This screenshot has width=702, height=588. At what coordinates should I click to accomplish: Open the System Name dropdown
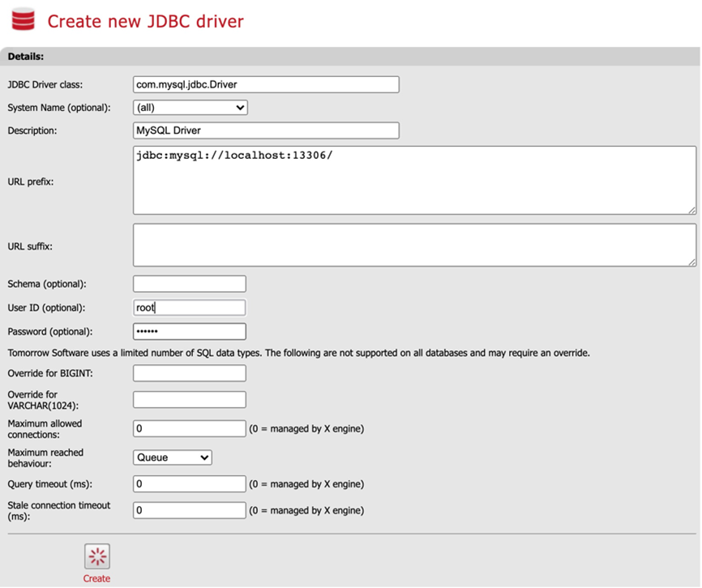(x=190, y=107)
